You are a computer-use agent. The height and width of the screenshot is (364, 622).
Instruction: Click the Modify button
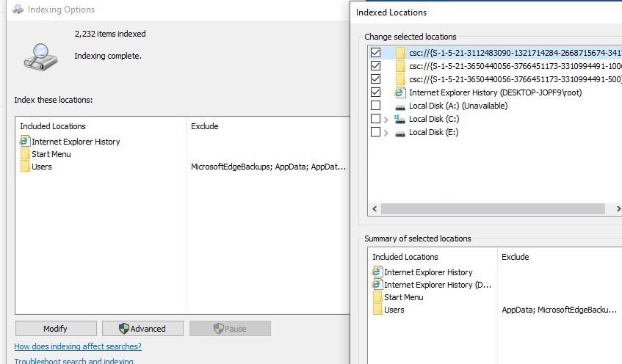(55, 328)
